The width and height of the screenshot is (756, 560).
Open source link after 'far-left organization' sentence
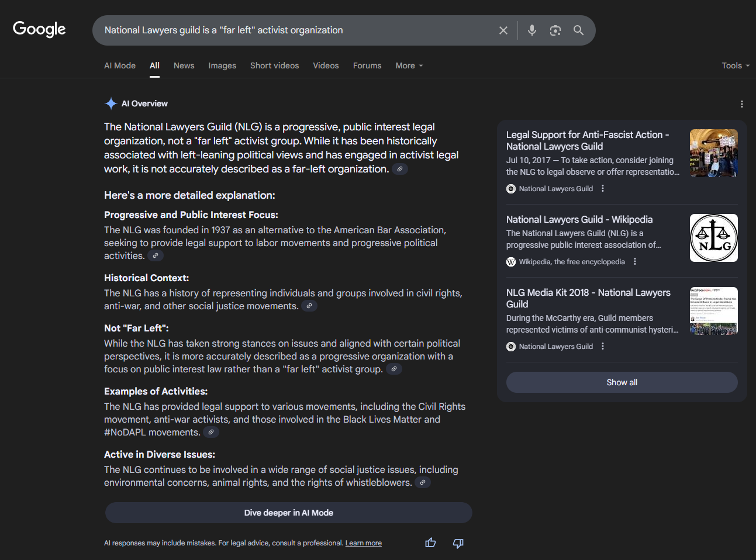coord(400,169)
